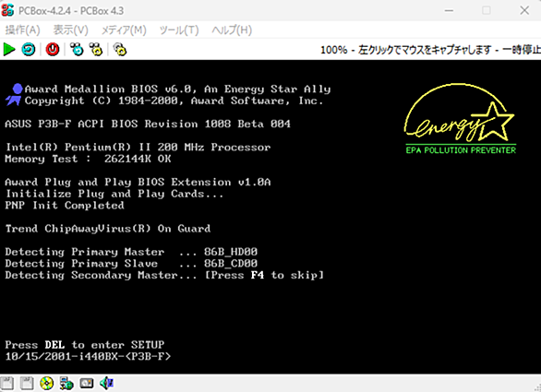Click the Energy Star logo in emulated screen
Image resolution: width=541 pixels, height=392 pixels.
click(x=461, y=119)
